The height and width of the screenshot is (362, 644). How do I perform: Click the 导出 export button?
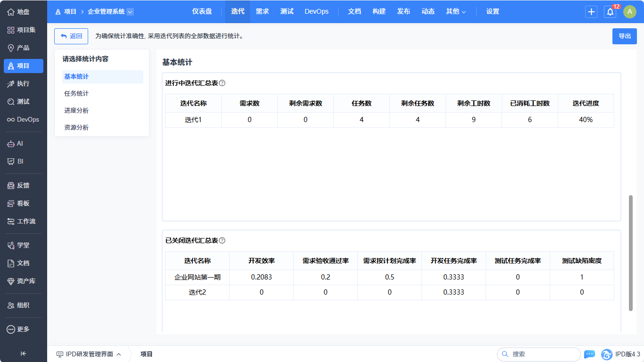coord(624,36)
